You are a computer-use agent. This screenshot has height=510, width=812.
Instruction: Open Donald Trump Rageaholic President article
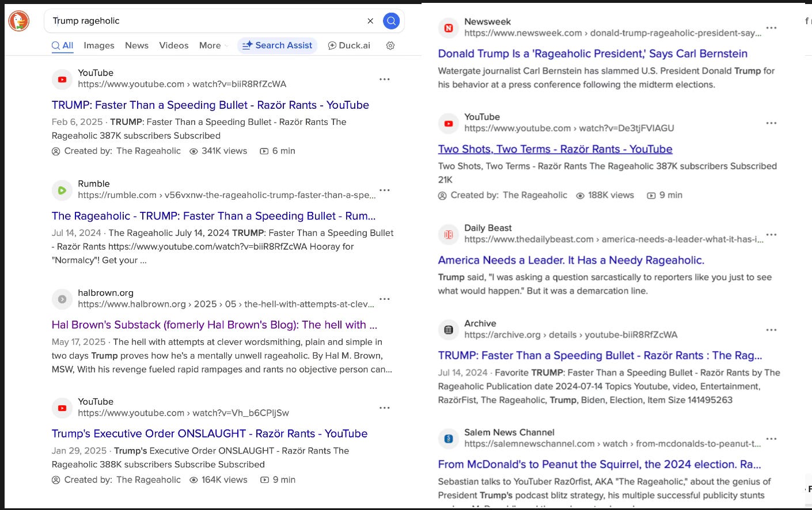593,54
